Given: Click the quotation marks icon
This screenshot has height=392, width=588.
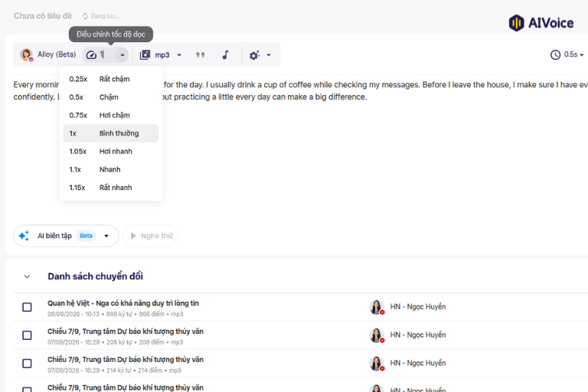Looking at the screenshot, I should [201, 55].
